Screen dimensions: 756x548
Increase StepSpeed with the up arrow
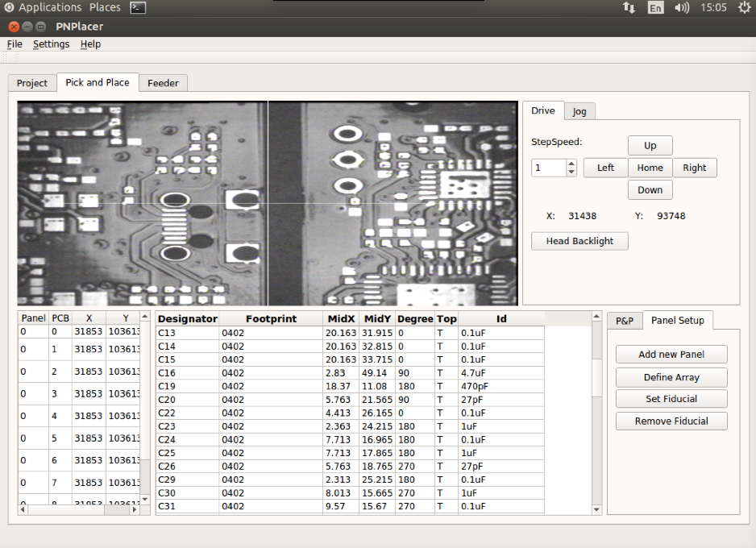pyautogui.click(x=571, y=164)
